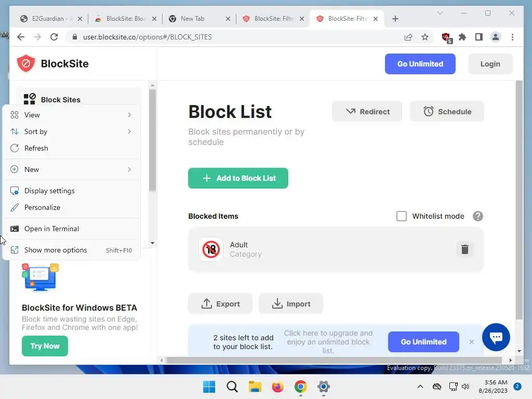Click the volume tray icon

[x=465, y=387]
